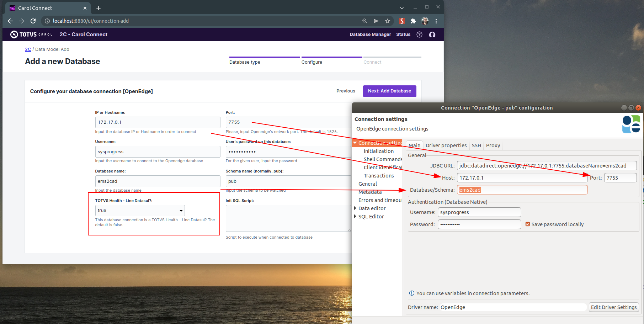Click the send/share arrow icon in address bar
Screen dimensions: 644x324
pyautogui.click(x=376, y=21)
